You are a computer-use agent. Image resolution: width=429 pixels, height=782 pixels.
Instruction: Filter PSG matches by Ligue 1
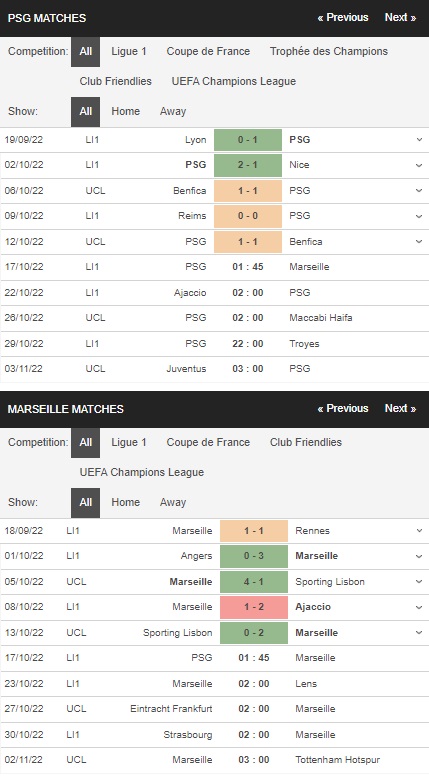pos(129,51)
